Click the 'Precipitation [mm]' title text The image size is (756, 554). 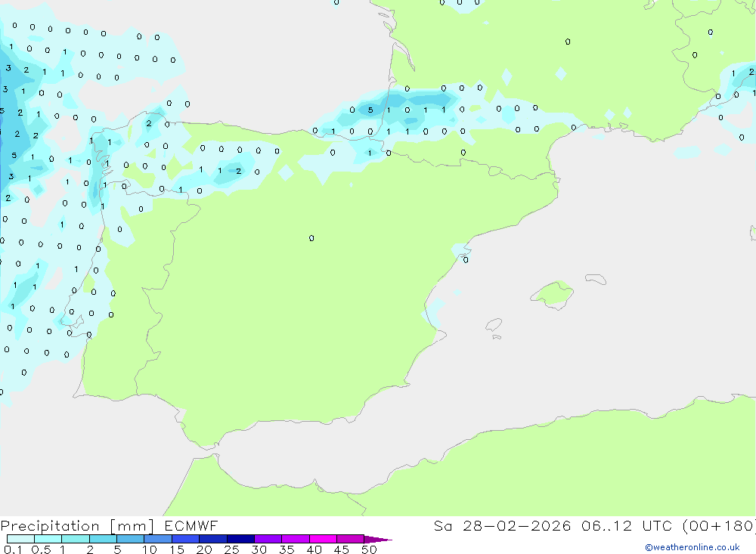point(77,526)
